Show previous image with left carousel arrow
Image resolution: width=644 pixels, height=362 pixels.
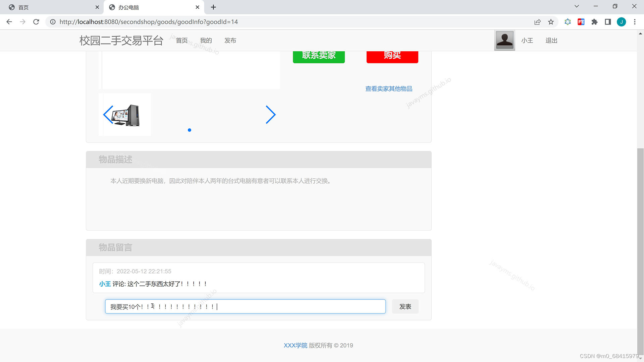click(x=108, y=115)
